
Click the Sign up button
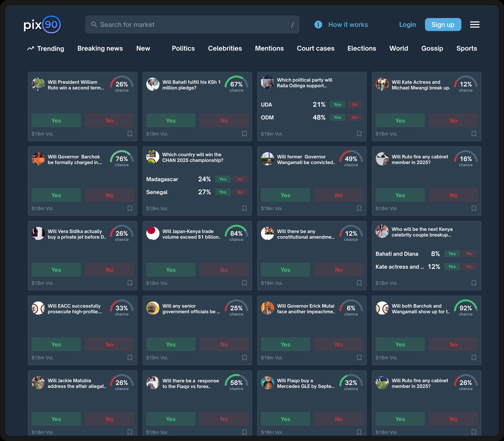point(443,25)
